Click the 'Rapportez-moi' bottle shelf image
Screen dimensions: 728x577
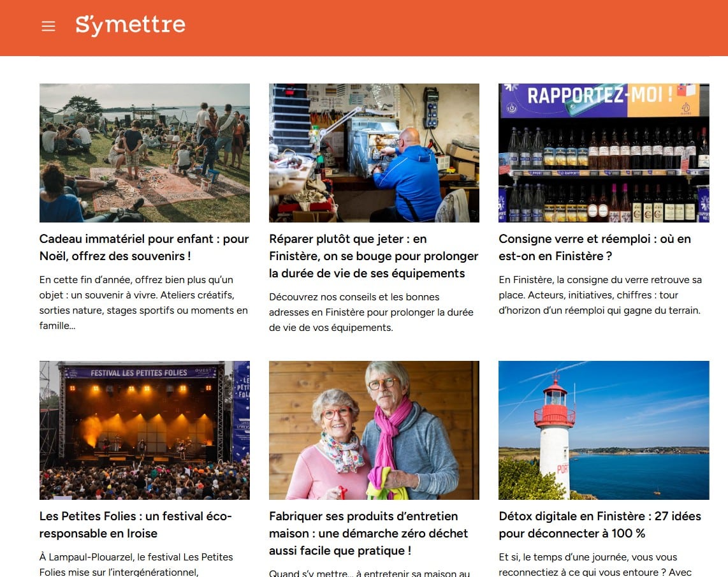(x=603, y=152)
